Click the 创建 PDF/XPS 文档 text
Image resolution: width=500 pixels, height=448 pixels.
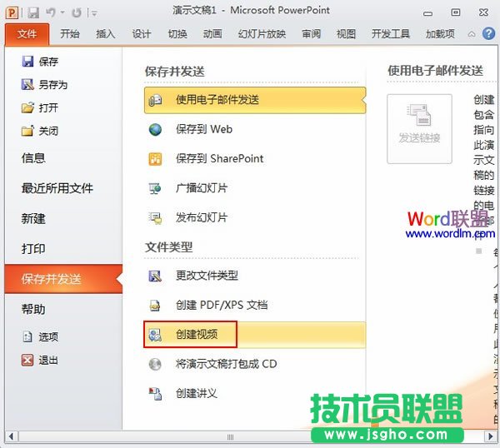pyautogui.click(x=222, y=305)
